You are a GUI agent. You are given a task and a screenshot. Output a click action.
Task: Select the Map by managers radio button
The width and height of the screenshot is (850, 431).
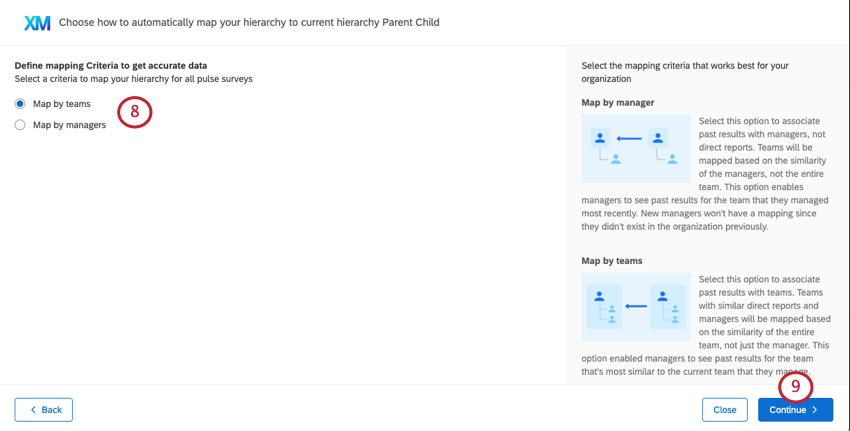click(20, 125)
